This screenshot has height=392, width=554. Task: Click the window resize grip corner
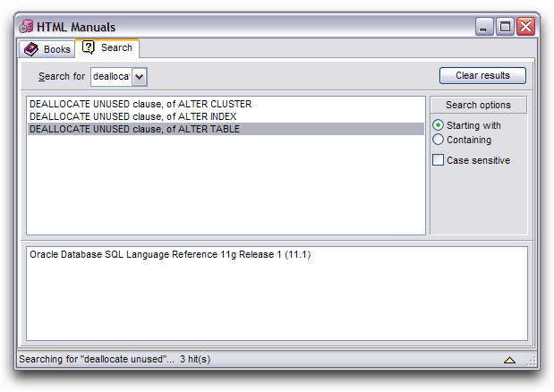(532, 362)
